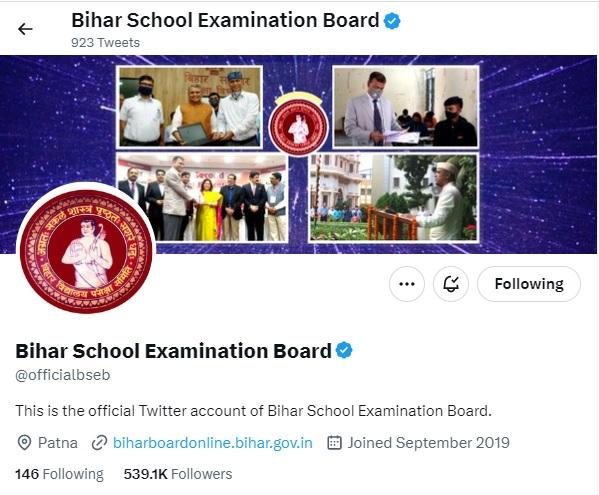This screenshot has width=599, height=495.
Task: View the 539.1K Followers list
Action: click(178, 474)
